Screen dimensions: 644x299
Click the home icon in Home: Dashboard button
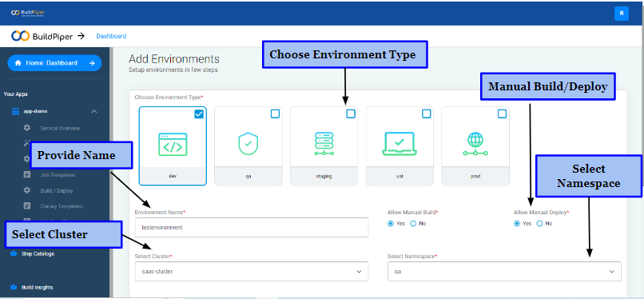pyautogui.click(x=18, y=63)
